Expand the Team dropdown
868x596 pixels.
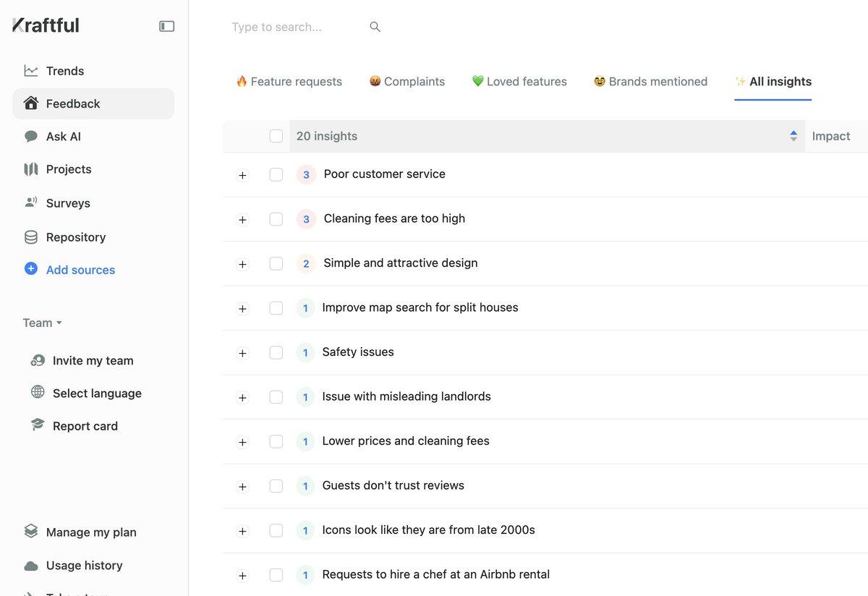click(41, 323)
